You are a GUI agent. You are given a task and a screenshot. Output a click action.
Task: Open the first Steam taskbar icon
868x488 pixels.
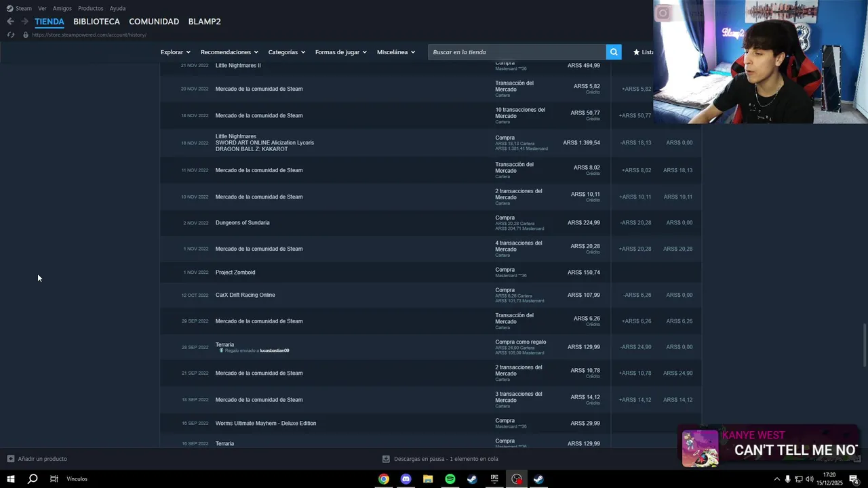(472, 479)
